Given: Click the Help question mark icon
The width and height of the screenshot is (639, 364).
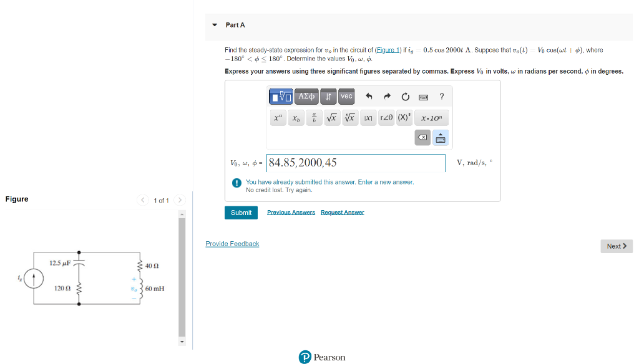Looking at the screenshot, I should click(x=441, y=96).
